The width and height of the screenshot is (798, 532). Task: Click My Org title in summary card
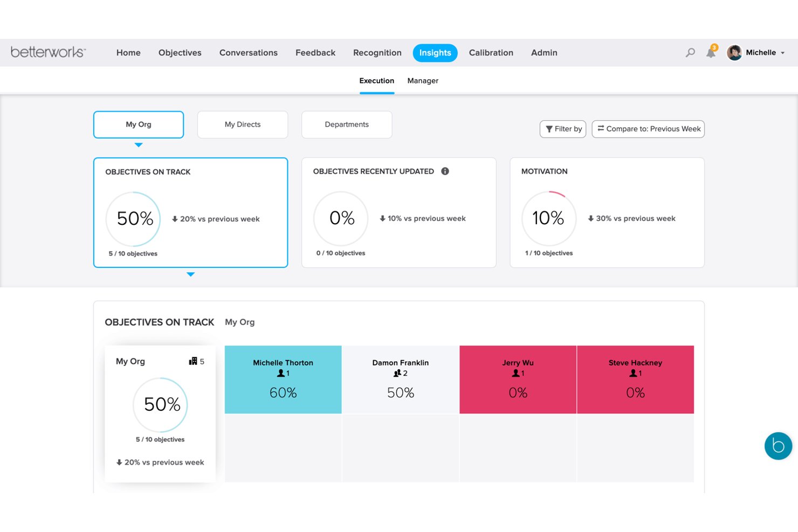130,361
